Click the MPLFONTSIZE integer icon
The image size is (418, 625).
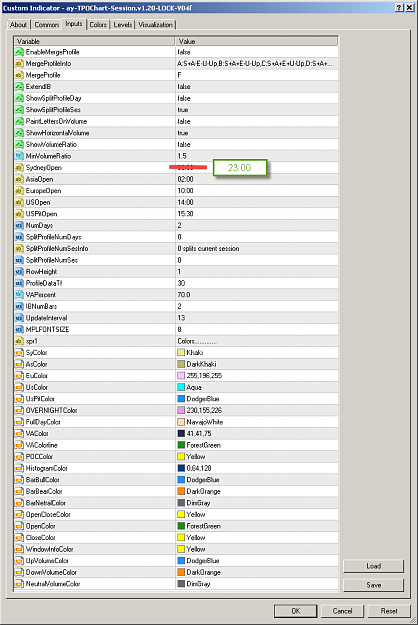coord(19,329)
